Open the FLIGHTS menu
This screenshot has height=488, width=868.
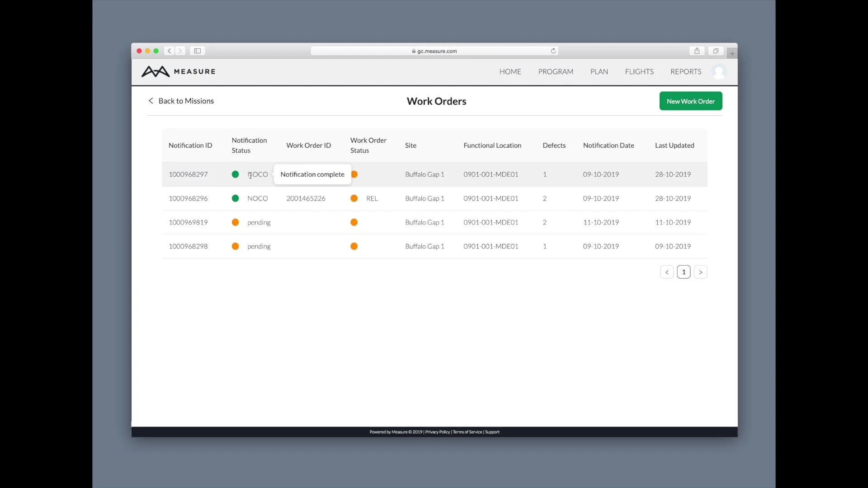[x=639, y=71]
